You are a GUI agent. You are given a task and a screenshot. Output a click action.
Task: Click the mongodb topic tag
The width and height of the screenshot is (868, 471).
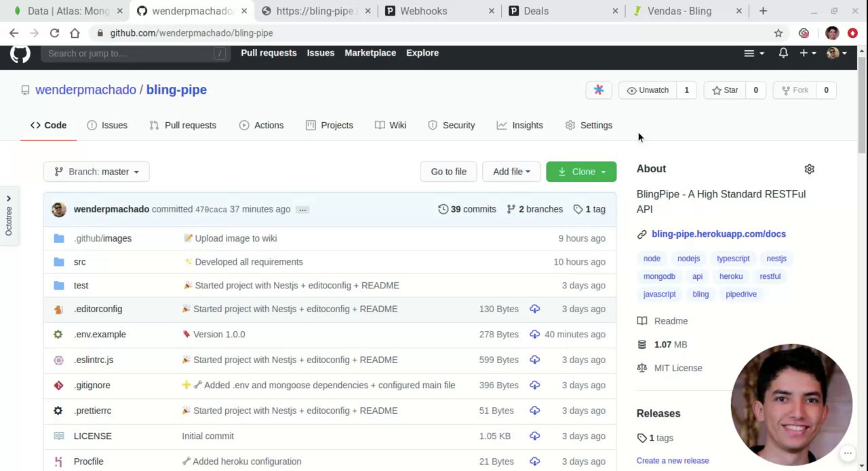659,276
